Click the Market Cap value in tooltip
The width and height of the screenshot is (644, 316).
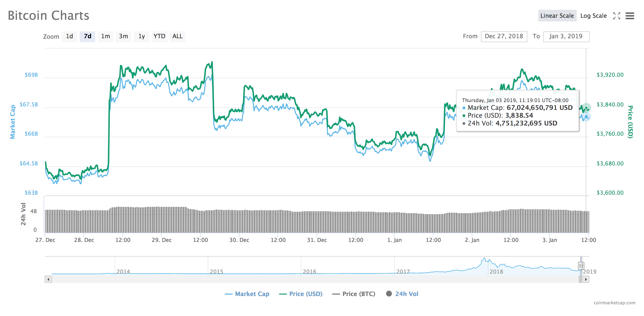click(x=540, y=108)
